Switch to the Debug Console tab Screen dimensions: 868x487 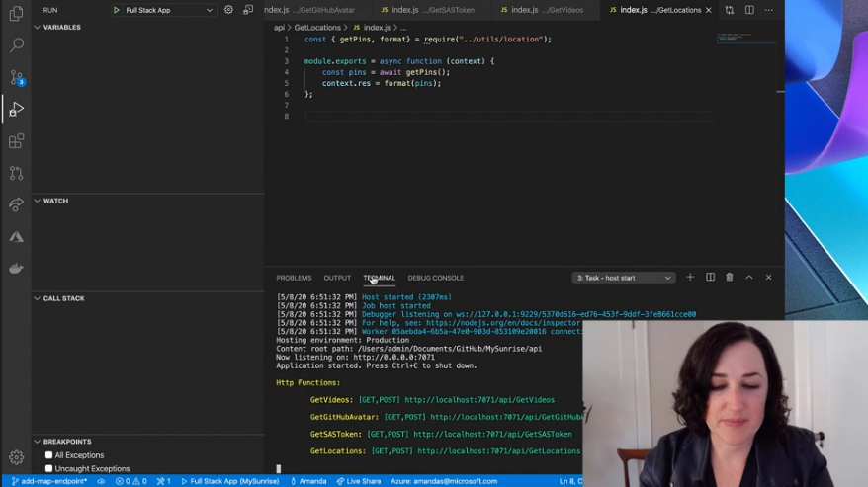[x=435, y=278]
